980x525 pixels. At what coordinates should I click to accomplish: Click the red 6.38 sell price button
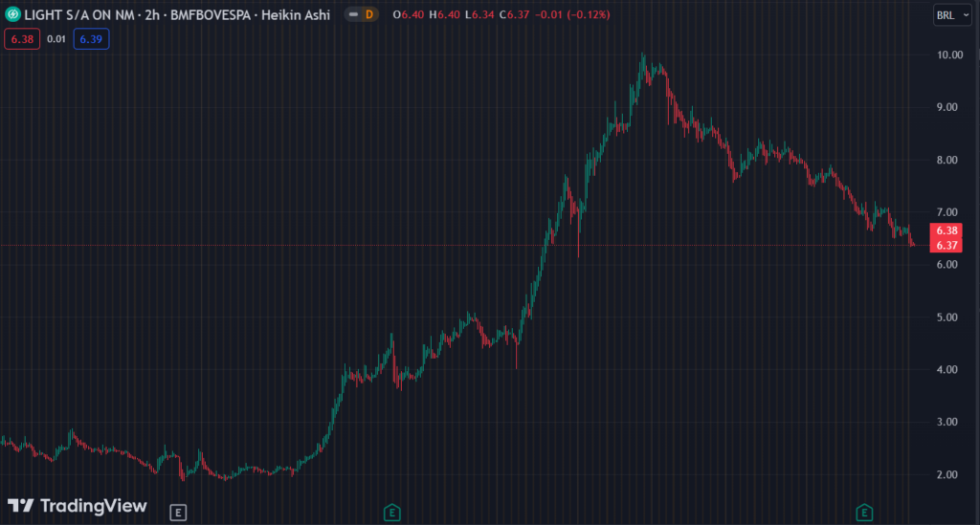point(22,39)
